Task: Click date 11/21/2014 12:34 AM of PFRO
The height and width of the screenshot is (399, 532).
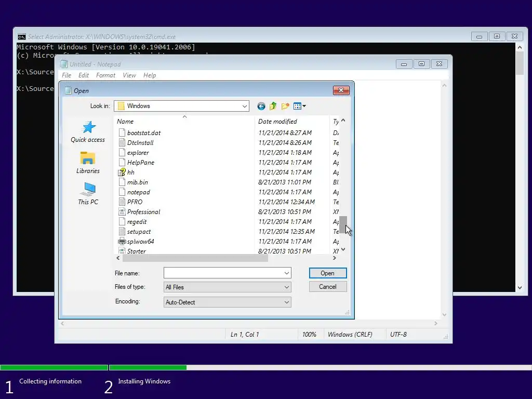Action: click(x=286, y=202)
